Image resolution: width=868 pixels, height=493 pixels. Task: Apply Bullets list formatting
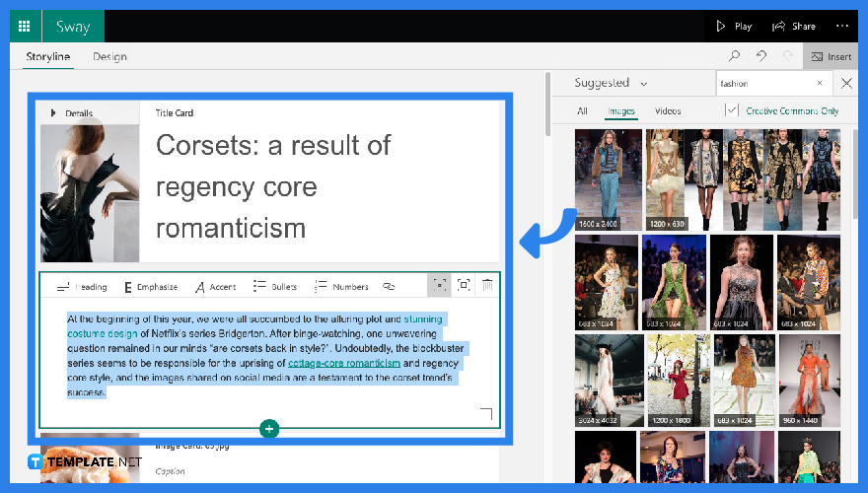(x=275, y=287)
